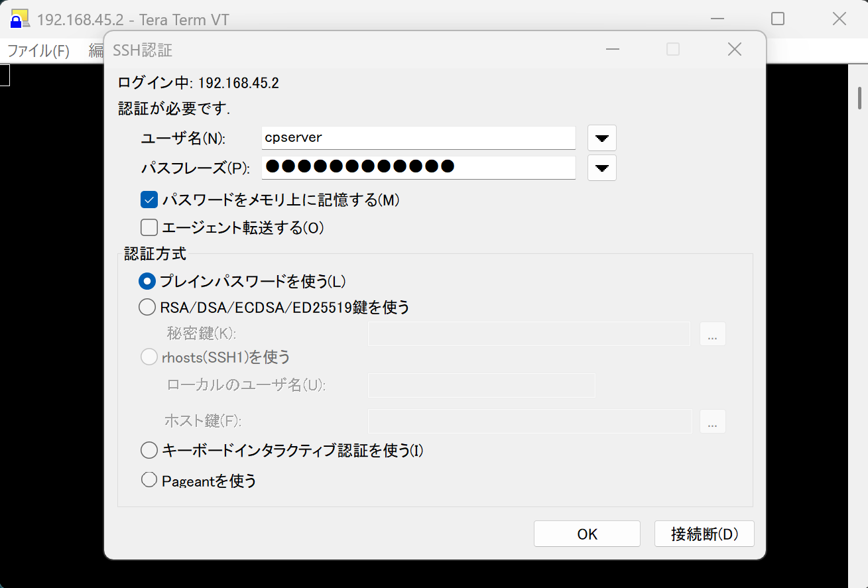
Task: Open the ファイル(F) menu
Action: 38,50
